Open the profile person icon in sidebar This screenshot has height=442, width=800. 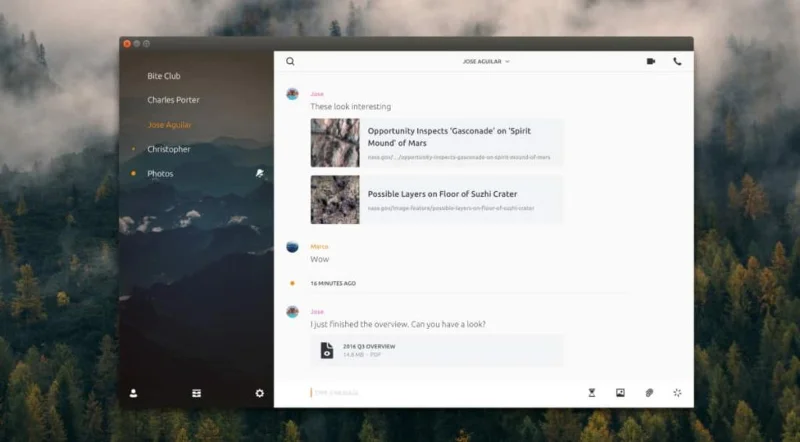[x=133, y=393]
